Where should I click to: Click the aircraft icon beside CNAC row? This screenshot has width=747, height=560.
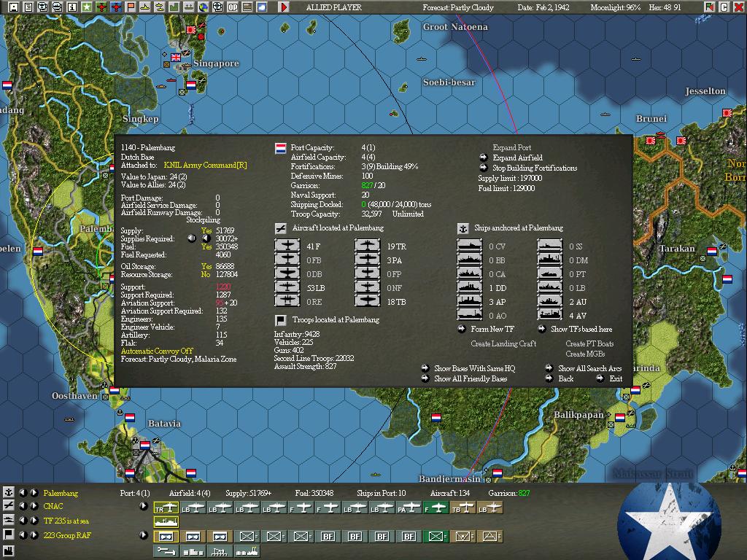8,506
